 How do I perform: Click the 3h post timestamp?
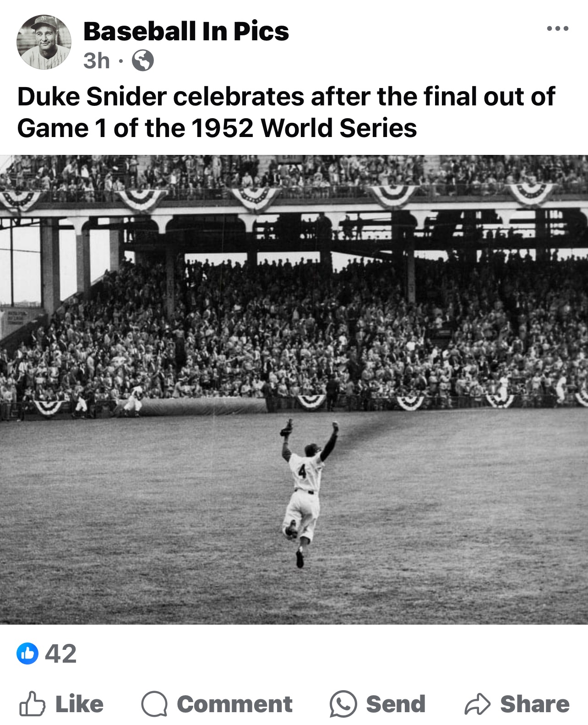coord(97,60)
